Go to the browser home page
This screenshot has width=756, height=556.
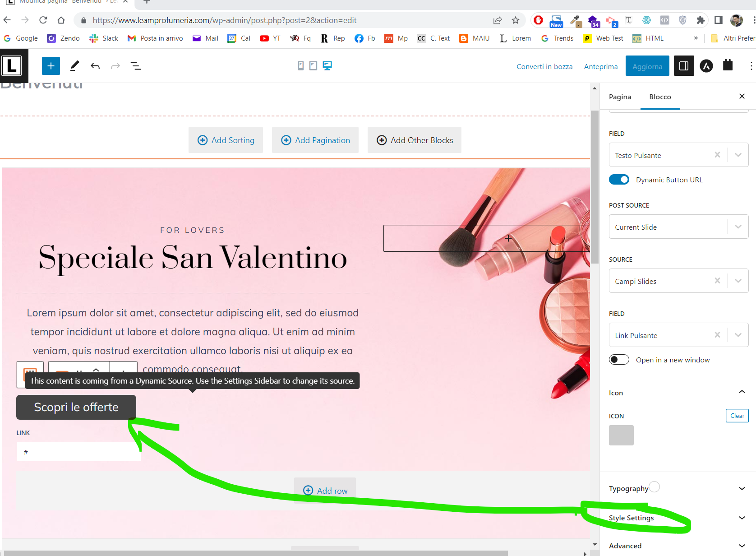point(61,20)
